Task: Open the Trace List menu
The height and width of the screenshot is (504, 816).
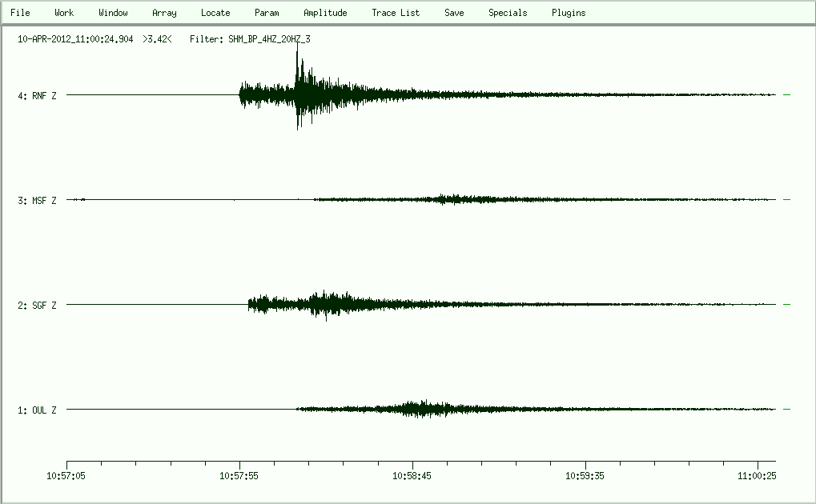Action: pyautogui.click(x=396, y=13)
